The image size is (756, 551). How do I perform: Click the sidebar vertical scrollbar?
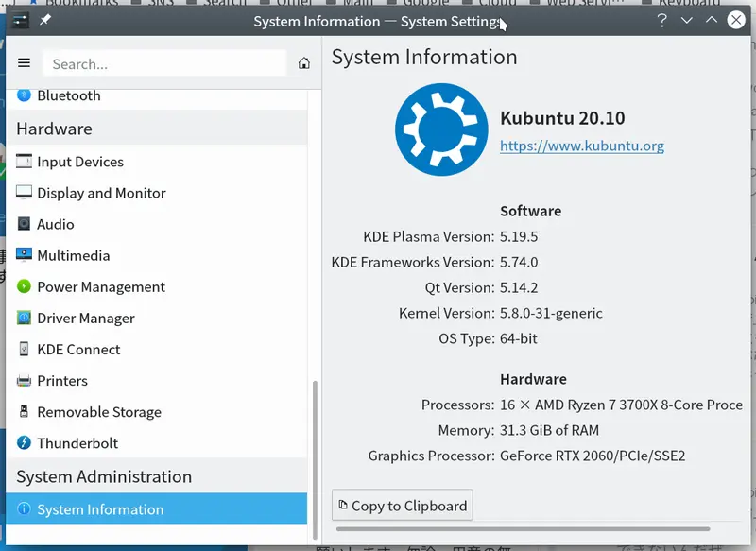tap(315, 459)
